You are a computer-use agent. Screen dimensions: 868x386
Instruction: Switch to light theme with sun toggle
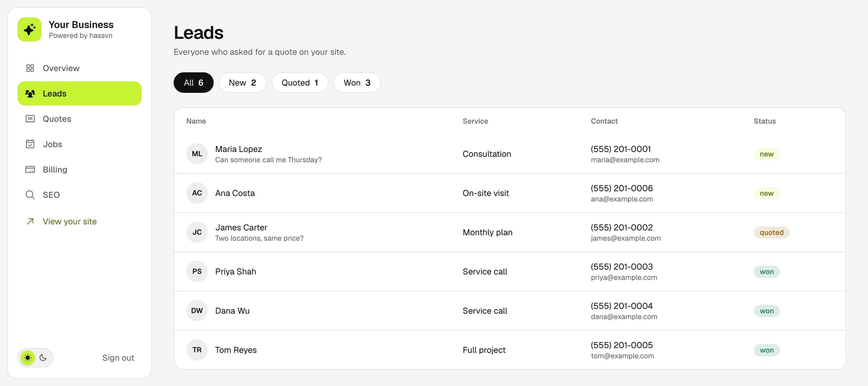pyautogui.click(x=28, y=358)
